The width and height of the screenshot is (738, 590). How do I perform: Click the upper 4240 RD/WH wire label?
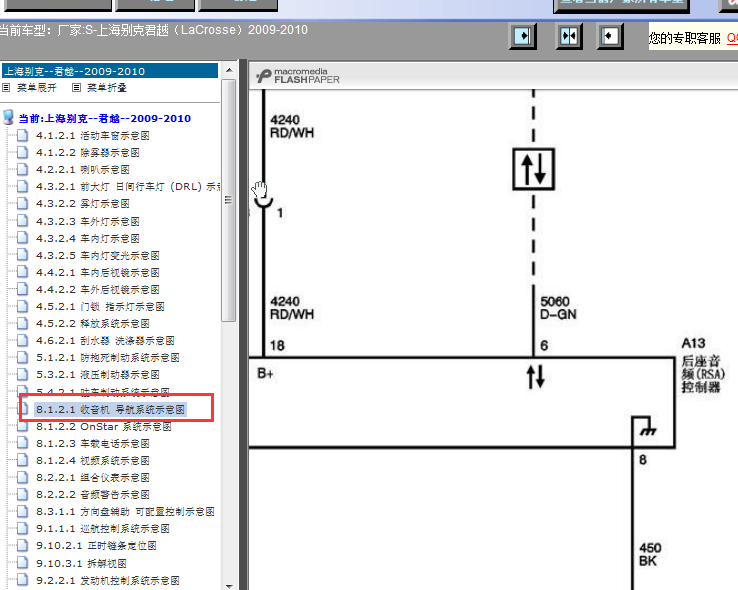click(292, 126)
